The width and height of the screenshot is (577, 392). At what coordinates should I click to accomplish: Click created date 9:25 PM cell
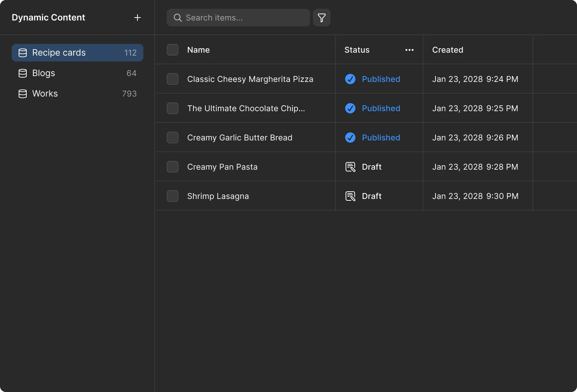(x=475, y=108)
